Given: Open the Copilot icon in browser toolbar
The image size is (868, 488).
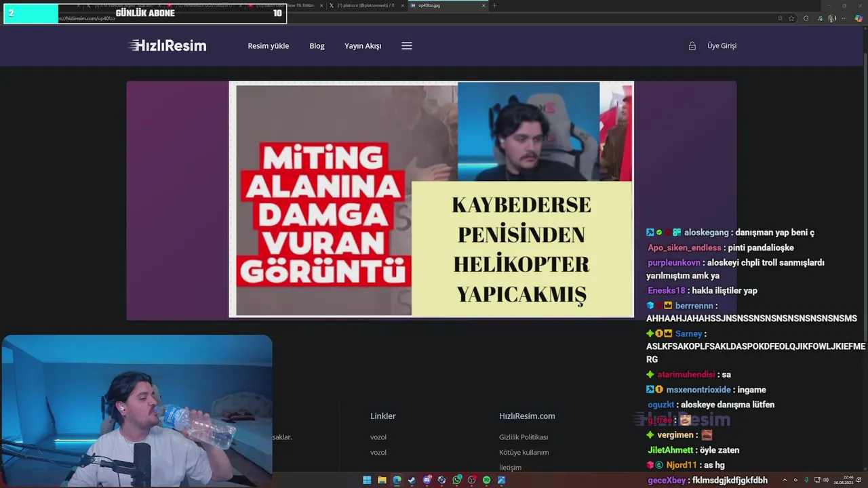Looking at the screenshot, I should pos(859,18).
